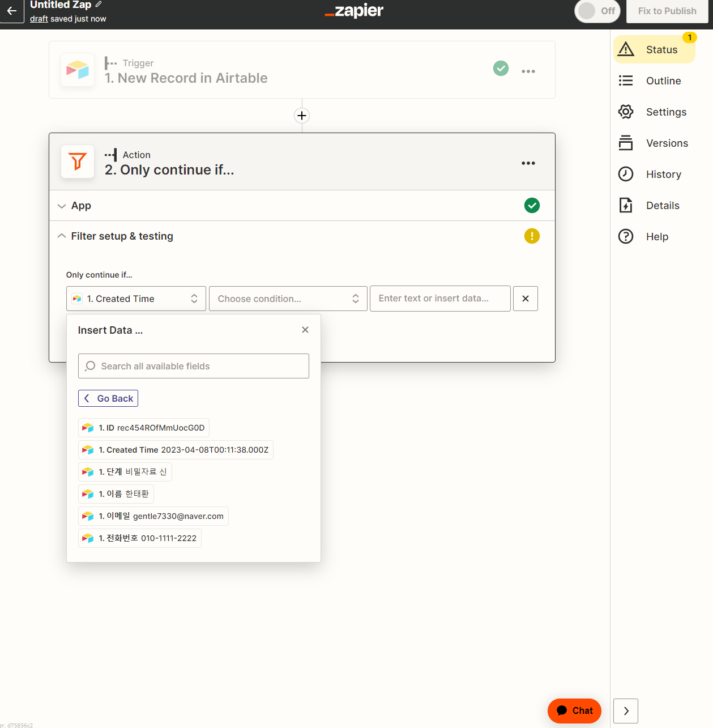The image size is (713, 728).
Task: Select the 1. ID field
Action: [x=144, y=428]
